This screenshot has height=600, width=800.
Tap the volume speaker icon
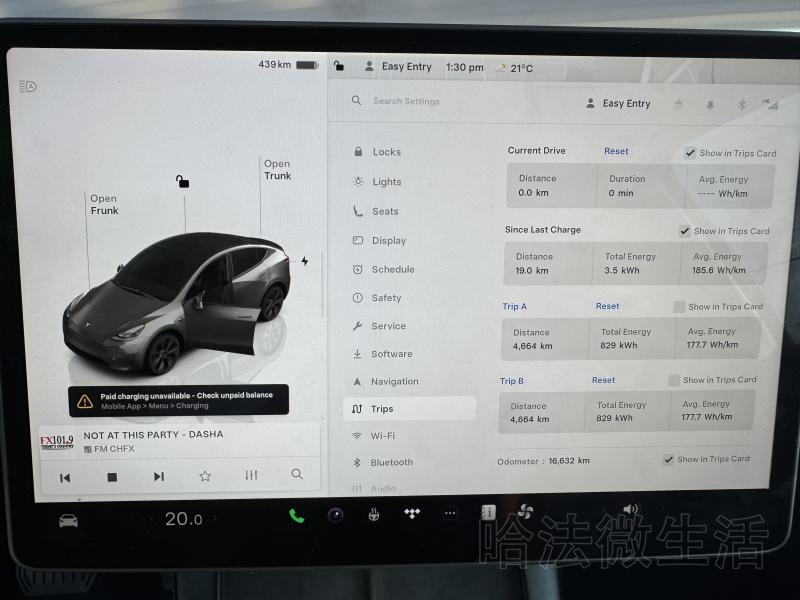[x=630, y=510]
